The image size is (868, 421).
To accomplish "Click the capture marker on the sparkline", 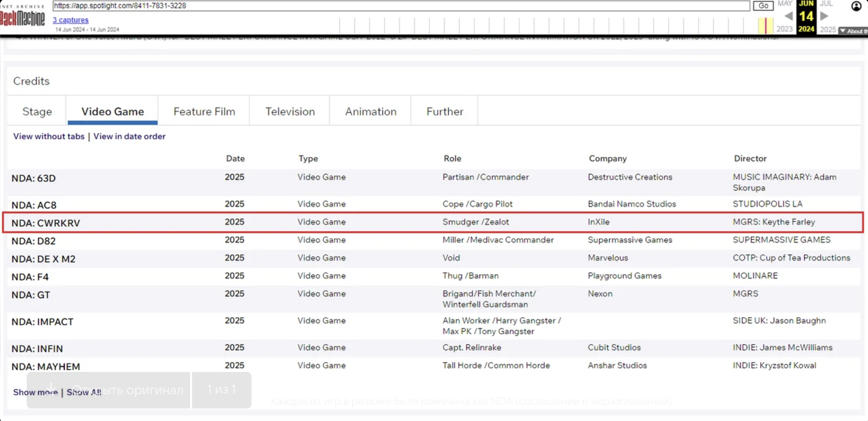I will [x=765, y=26].
